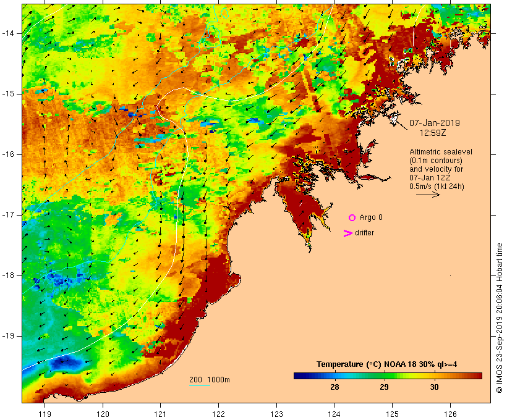Click the 'drifter' legend label
This screenshot has height=420, width=507.
coord(364,233)
